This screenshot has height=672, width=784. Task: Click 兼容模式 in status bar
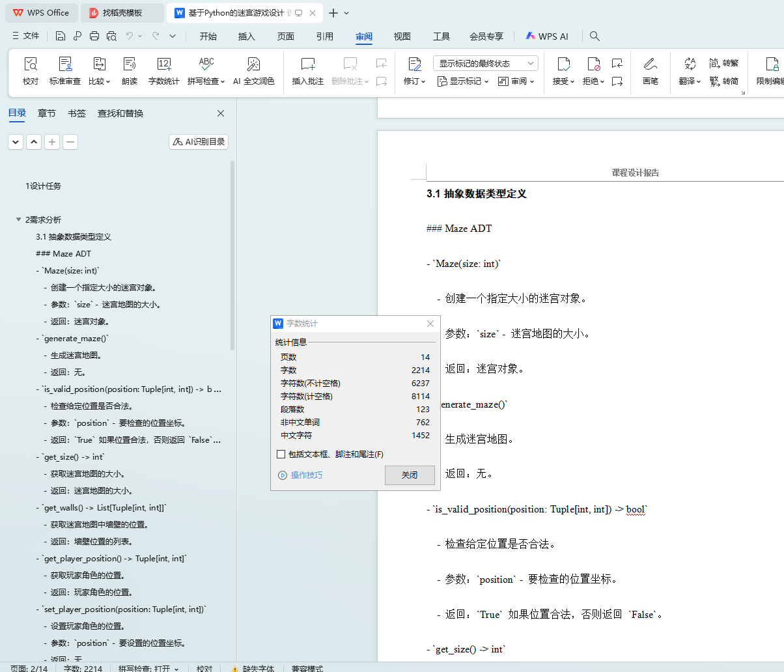[x=307, y=668]
